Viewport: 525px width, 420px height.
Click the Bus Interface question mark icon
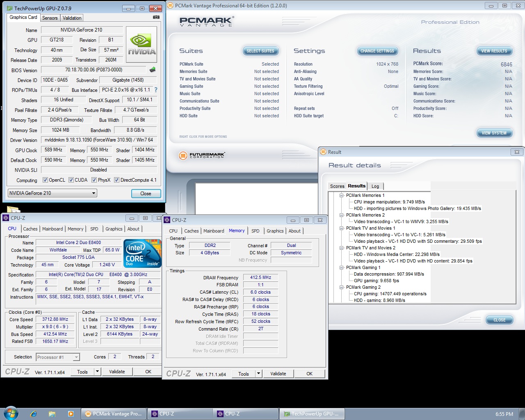coord(156,90)
